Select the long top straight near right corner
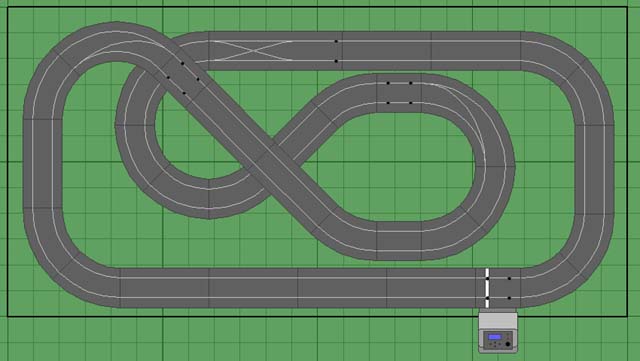This screenshot has width=640, height=361. click(x=476, y=51)
